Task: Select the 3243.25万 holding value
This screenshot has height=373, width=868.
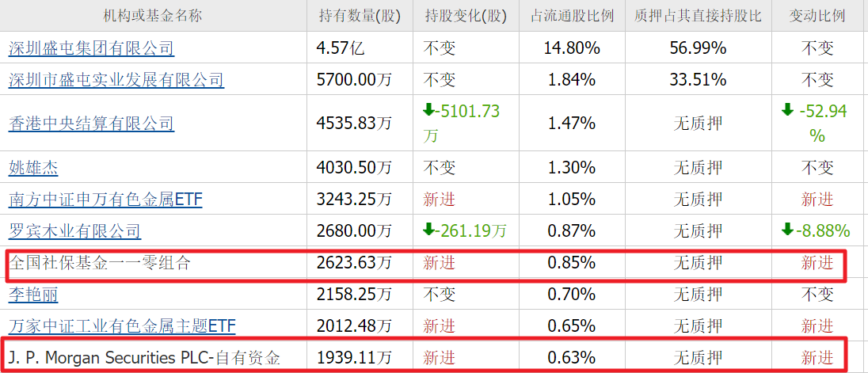Action: coord(354,199)
